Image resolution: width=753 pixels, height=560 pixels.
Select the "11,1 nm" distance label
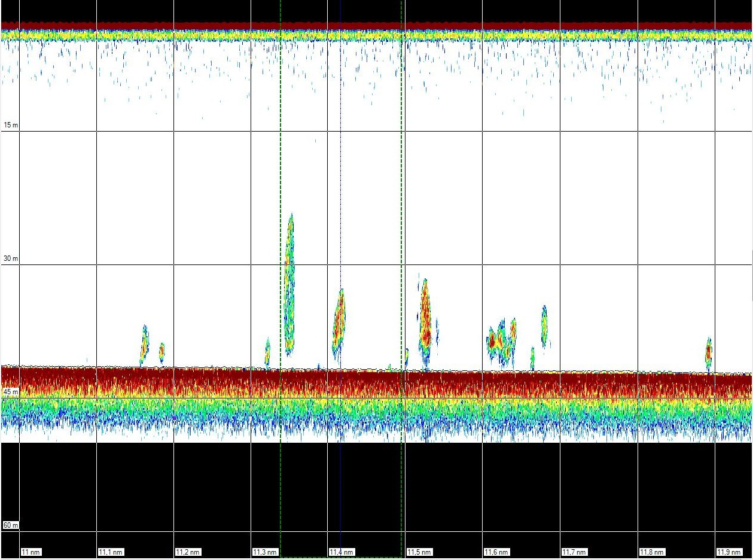111,552
